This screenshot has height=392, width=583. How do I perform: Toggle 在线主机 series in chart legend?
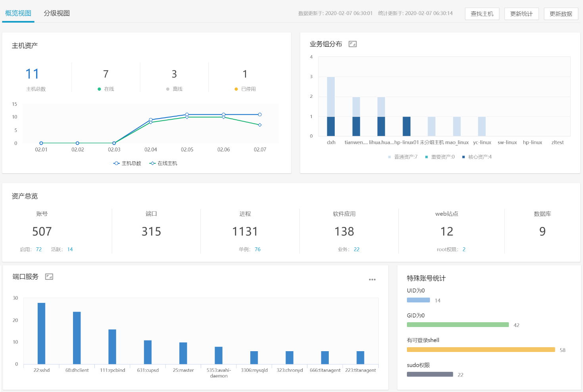(x=163, y=163)
